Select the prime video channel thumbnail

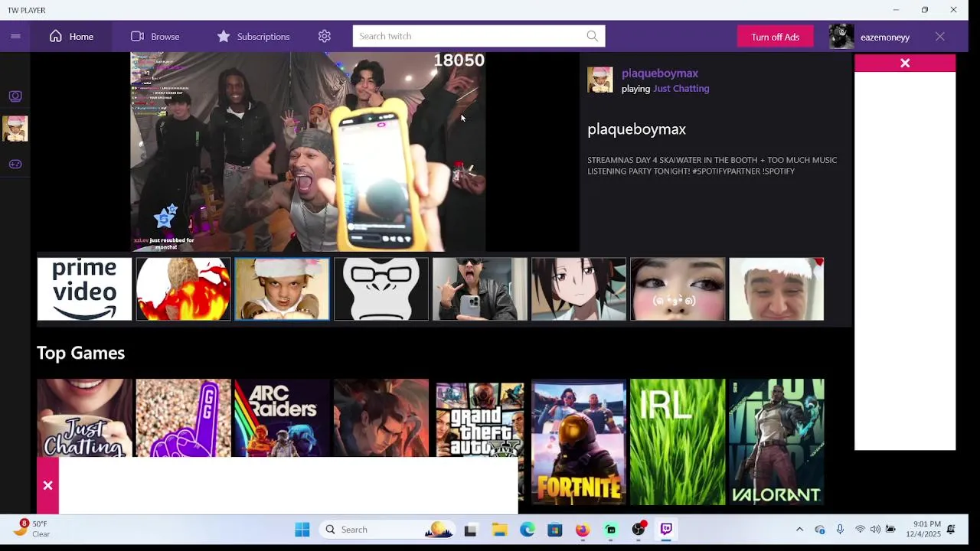pyautogui.click(x=84, y=289)
